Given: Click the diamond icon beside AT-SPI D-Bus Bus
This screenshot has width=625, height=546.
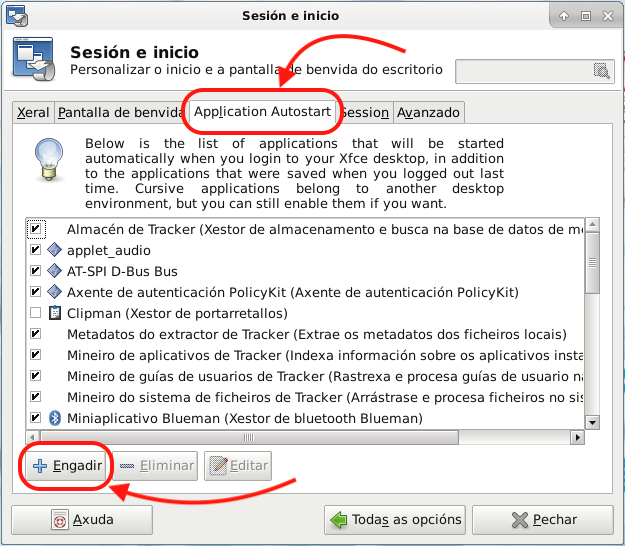Looking at the screenshot, I should point(55,271).
